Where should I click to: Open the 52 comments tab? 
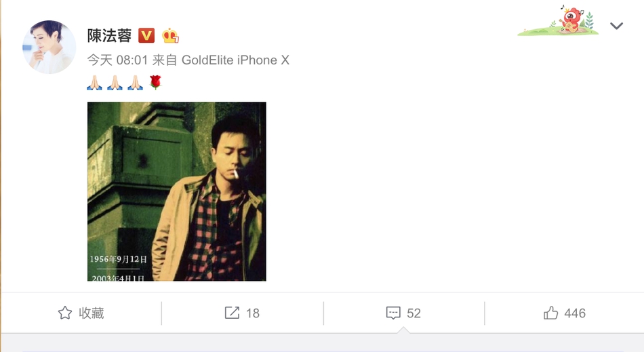pos(404,313)
